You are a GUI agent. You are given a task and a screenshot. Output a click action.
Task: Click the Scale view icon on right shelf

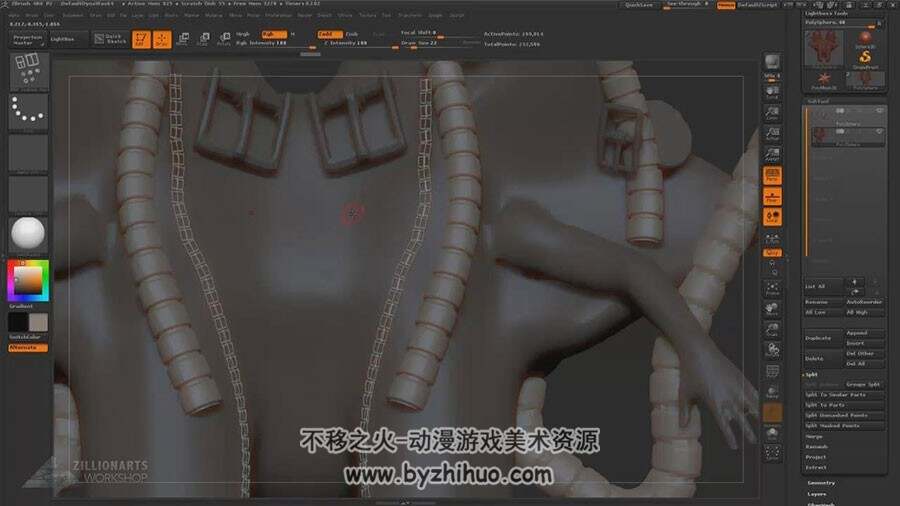point(772,330)
